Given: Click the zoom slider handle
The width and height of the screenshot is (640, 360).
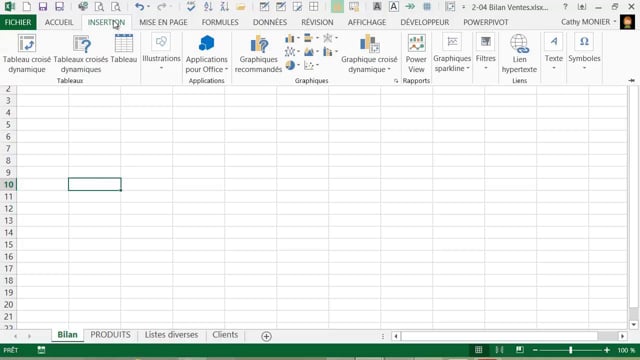Looking at the screenshot, I should tap(571, 350).
